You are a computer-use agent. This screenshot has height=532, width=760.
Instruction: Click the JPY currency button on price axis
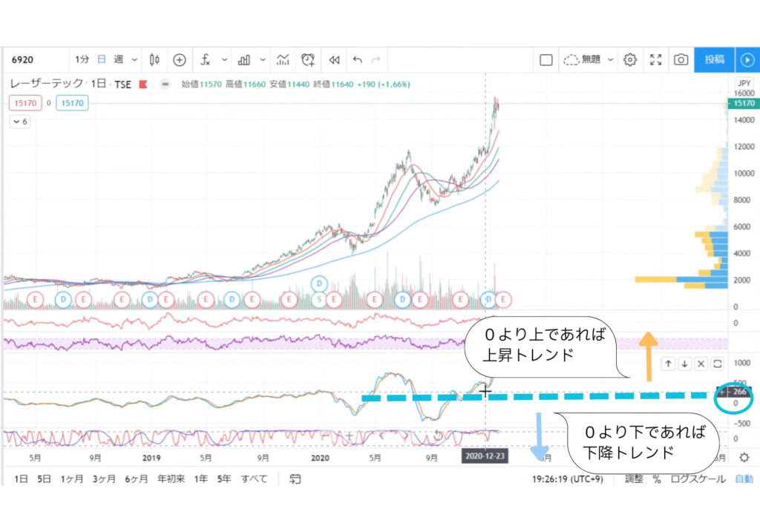coord(743,82)
